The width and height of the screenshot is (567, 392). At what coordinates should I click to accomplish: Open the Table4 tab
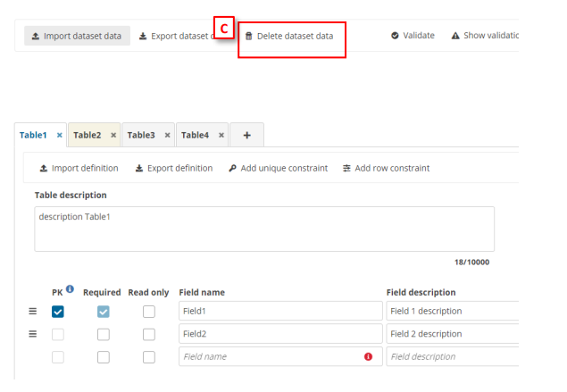[195, 135]
